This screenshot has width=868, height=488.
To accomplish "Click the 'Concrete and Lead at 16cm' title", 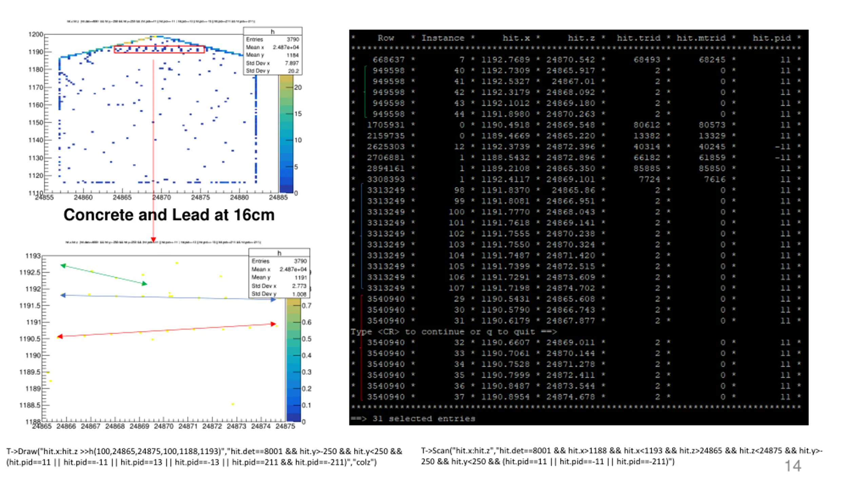I will point(169,215).
